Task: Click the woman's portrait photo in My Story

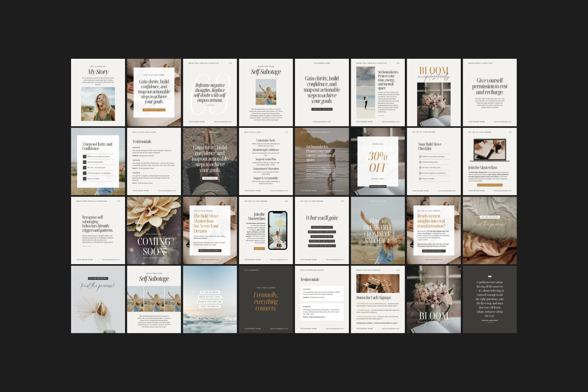Action: tap(98, 104)
